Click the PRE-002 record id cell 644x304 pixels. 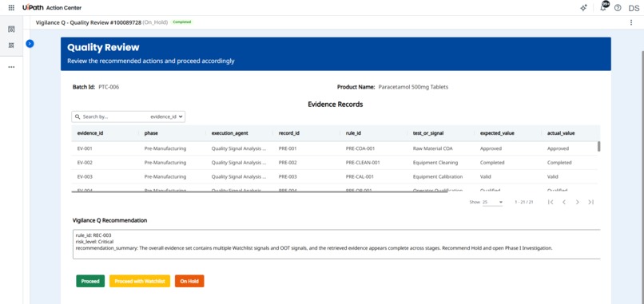pyautogui.click(x=288, y=163)
